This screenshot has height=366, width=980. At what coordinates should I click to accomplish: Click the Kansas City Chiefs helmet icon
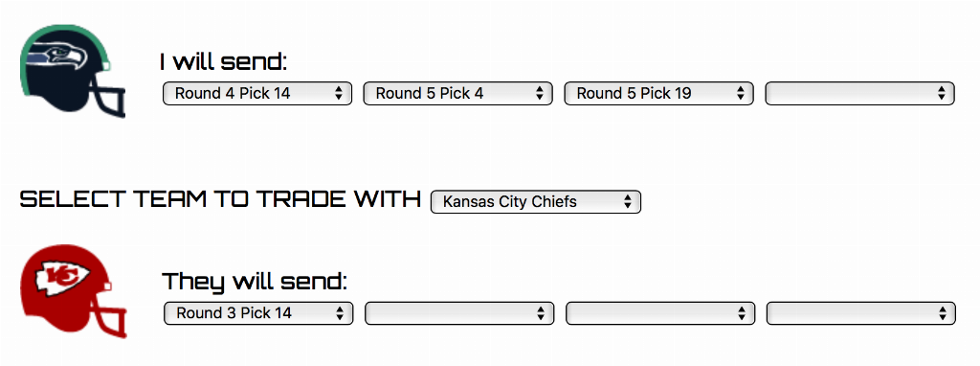point(74,291)
